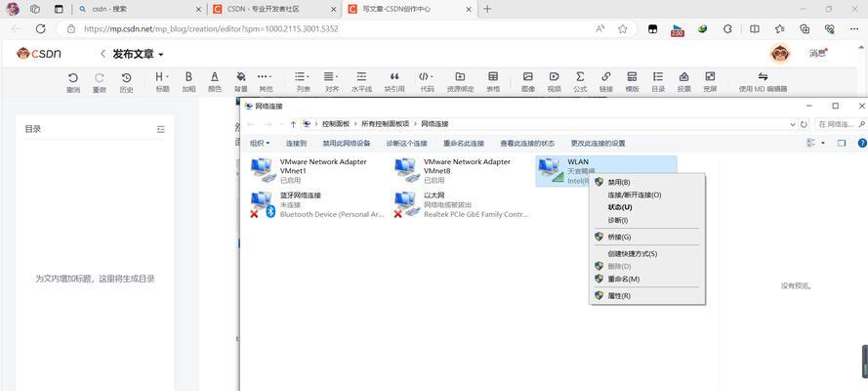Viewport: 868px width, 391px height.
Task: Click 更改此连接的设置 command
Action: tap(598, 144)
